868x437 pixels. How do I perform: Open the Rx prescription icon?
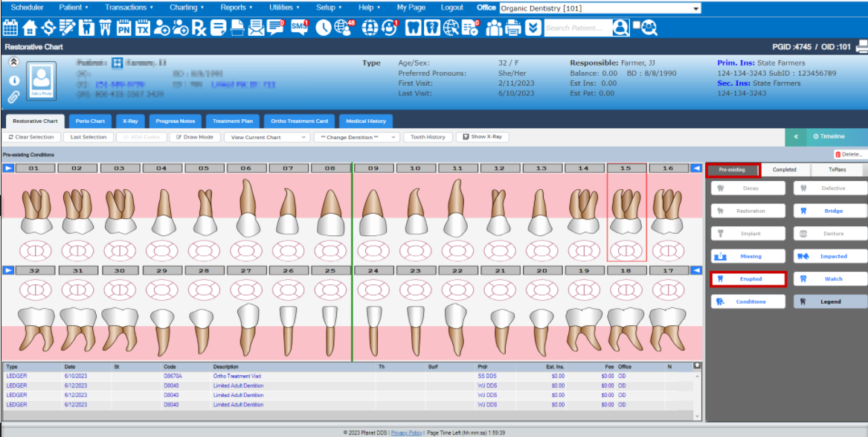(x=199, y=28)
